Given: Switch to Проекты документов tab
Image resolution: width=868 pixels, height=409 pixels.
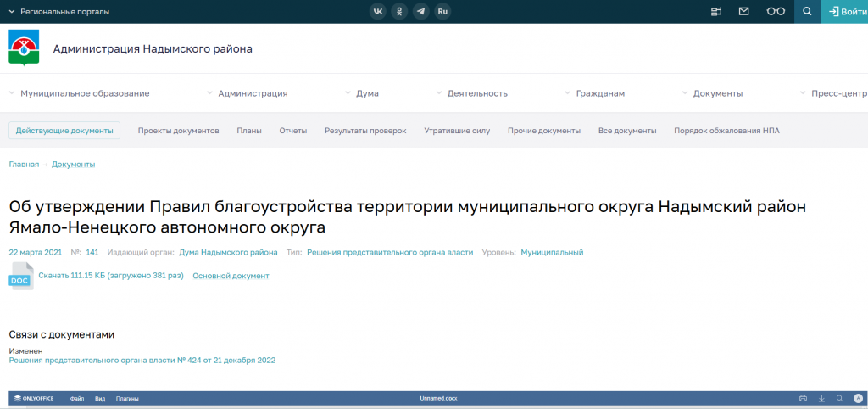Looking at the screenshot, I should (178, 131).
